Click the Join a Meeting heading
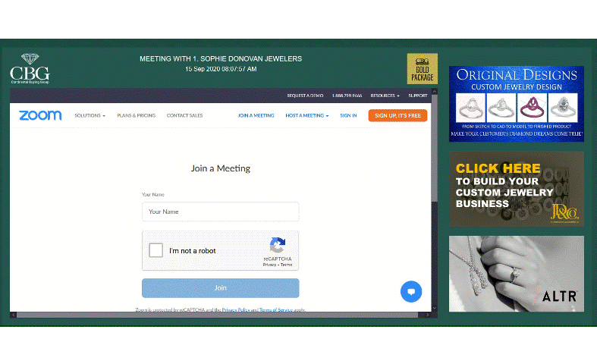Viewport: 597px width, 364px height. point(221,168)
